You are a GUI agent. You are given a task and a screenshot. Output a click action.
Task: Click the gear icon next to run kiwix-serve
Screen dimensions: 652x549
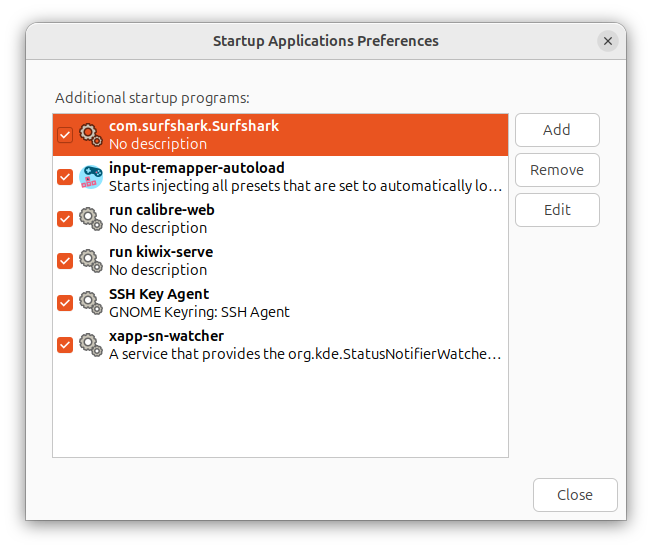[91, 261]
